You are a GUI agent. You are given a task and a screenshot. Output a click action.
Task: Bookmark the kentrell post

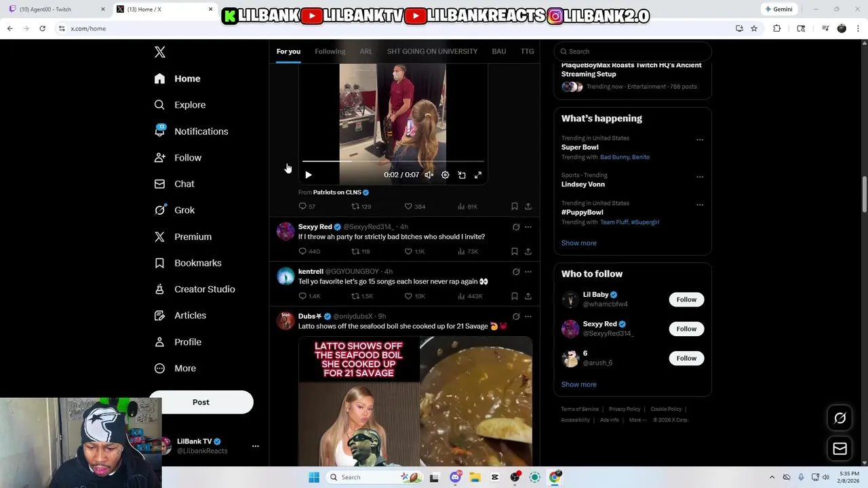coord(515,296)
